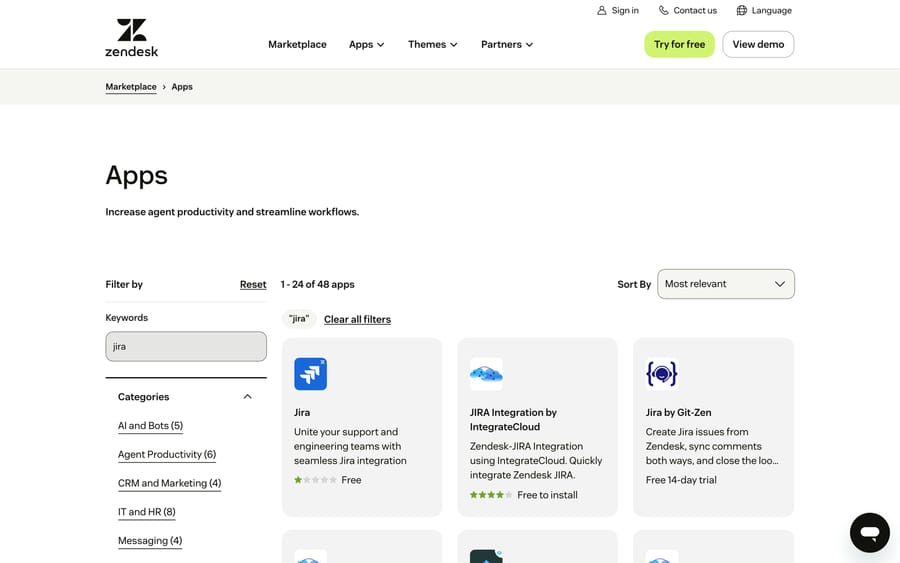The width and height of the screenshot is (900, 563).
Task: Open the Jira by Git-Zen icon
Action: click(662, 374)
